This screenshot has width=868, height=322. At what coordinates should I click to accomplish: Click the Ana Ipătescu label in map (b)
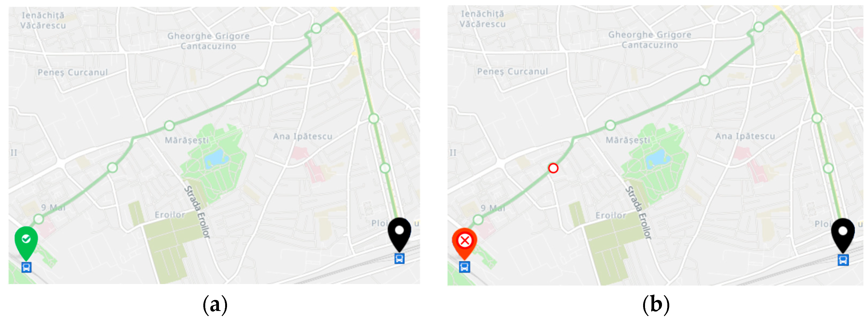tap(745, 136)
